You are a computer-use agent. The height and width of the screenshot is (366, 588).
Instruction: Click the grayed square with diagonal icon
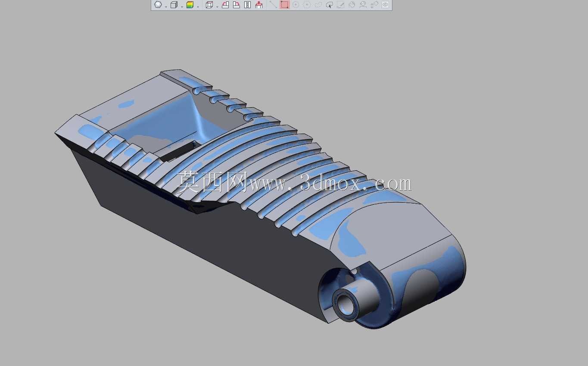tap(341, 5)
